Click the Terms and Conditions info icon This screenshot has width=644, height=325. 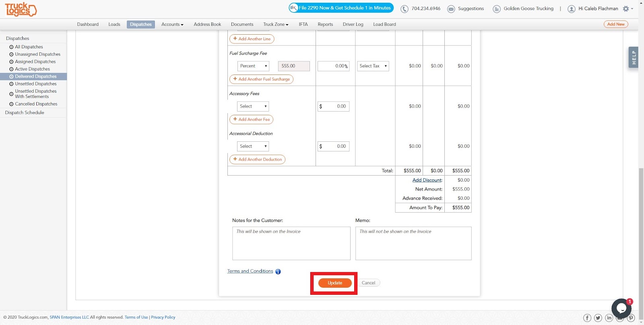[278, 271]
